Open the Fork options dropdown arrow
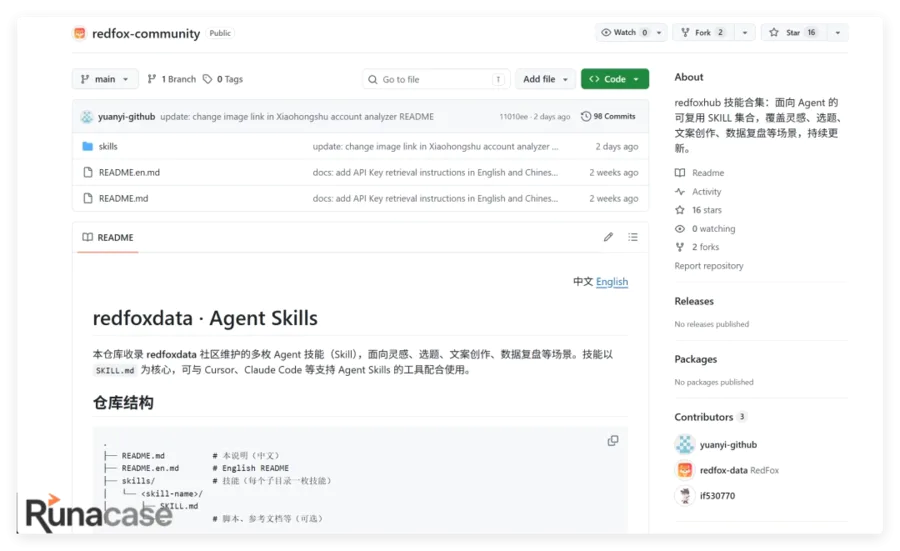 pyautogui.click(x=744, y=33)
